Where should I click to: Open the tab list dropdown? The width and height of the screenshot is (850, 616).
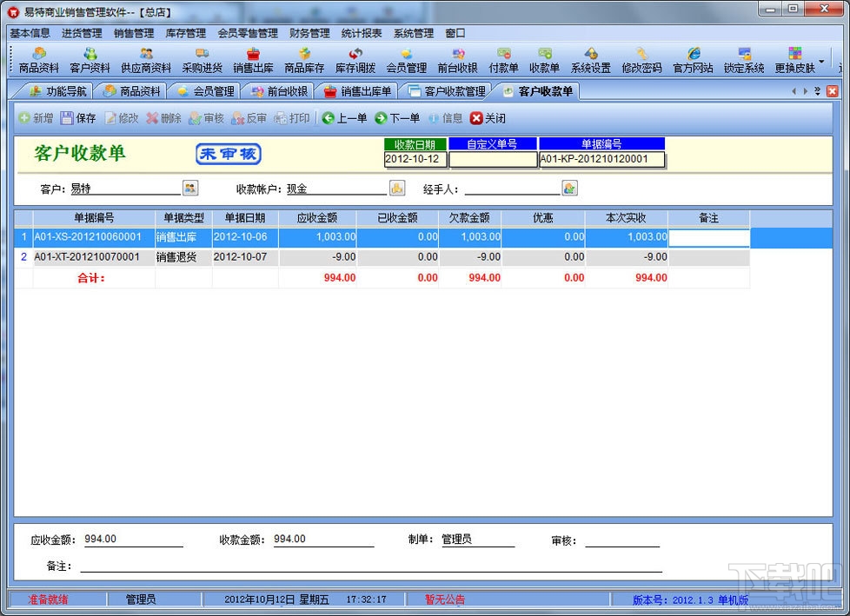tap(817, 91)
